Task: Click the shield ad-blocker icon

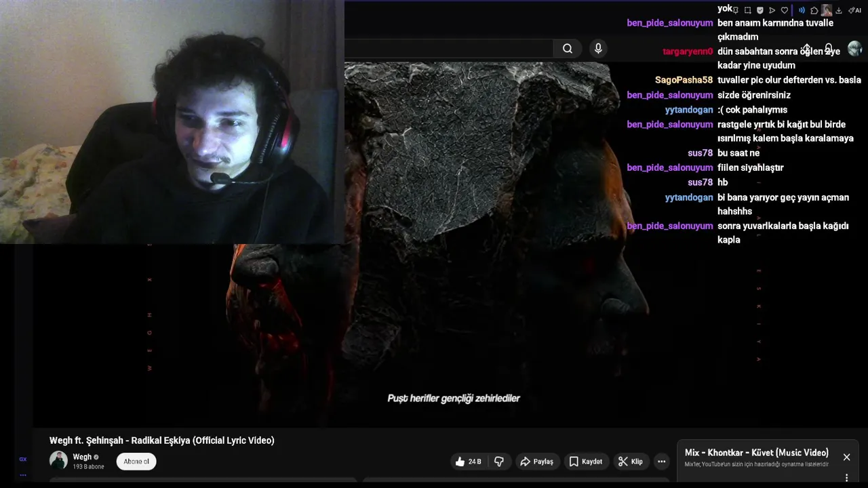Action: point(760,10)
